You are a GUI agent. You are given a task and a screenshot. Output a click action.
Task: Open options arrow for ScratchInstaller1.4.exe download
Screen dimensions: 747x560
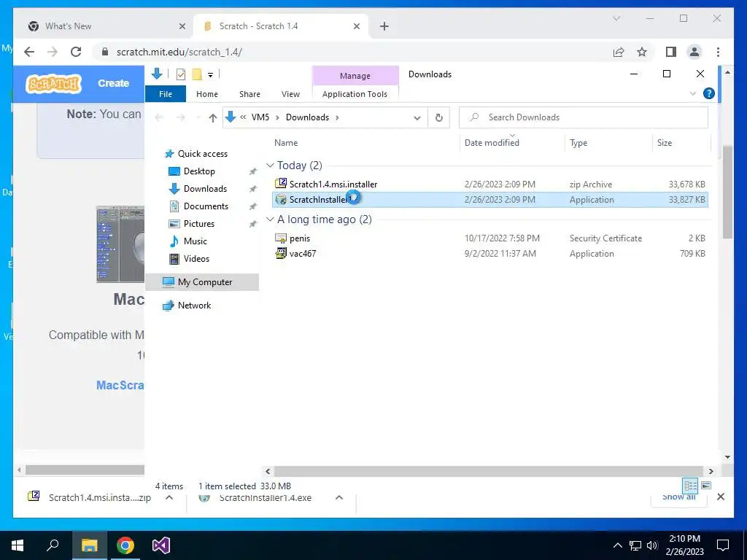click(338, 497)
